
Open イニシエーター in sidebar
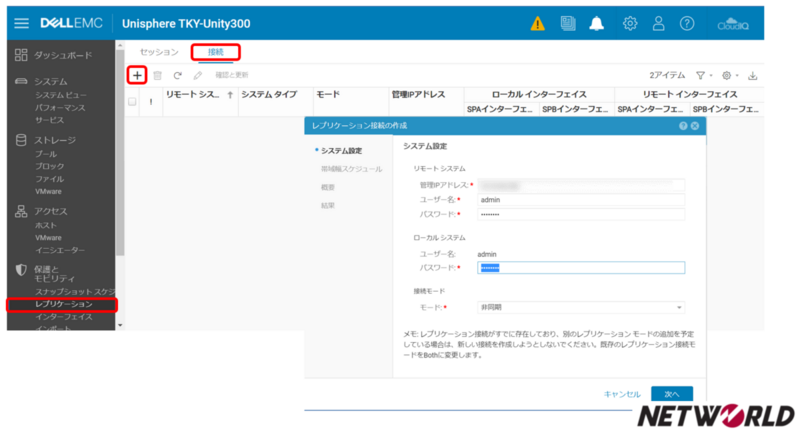tap(60, 250)
